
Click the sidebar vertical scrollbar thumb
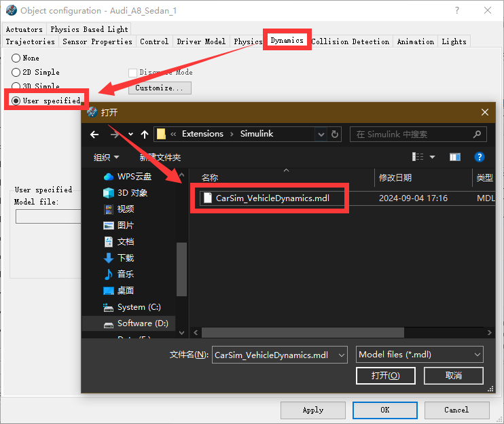181,269
